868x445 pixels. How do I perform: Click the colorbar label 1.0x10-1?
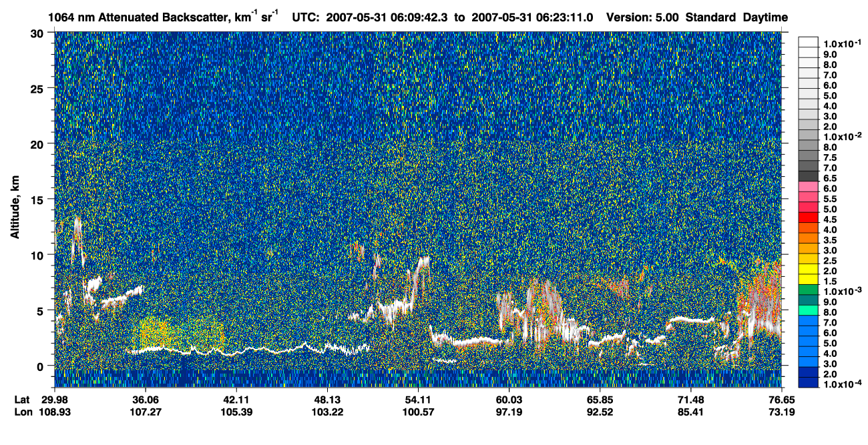click(843, 43)
